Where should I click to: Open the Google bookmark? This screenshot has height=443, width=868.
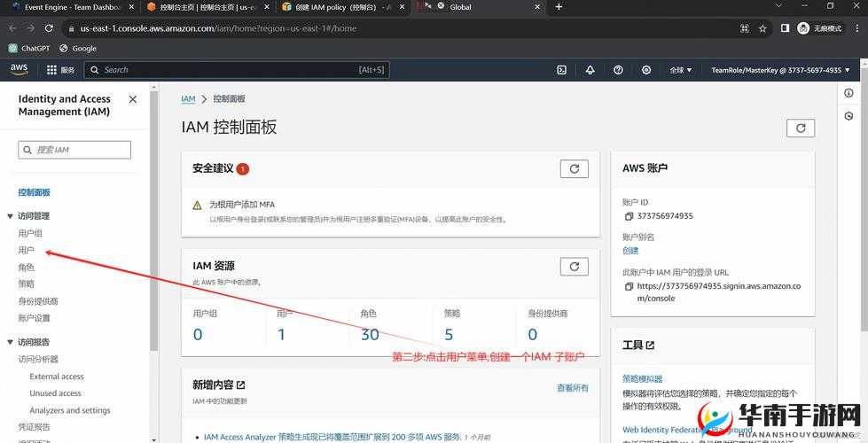(78, 49)
